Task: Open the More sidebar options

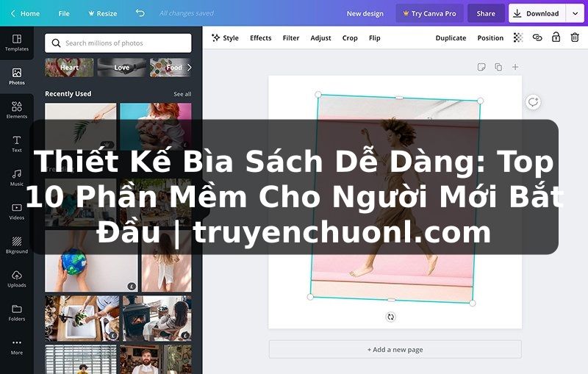Action: [16, 346]
